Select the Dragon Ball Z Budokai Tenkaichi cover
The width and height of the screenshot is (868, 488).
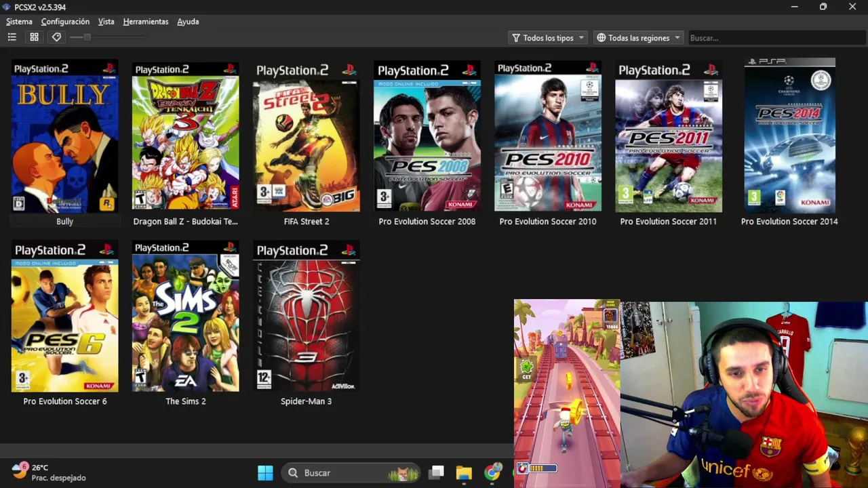(185, 136)
